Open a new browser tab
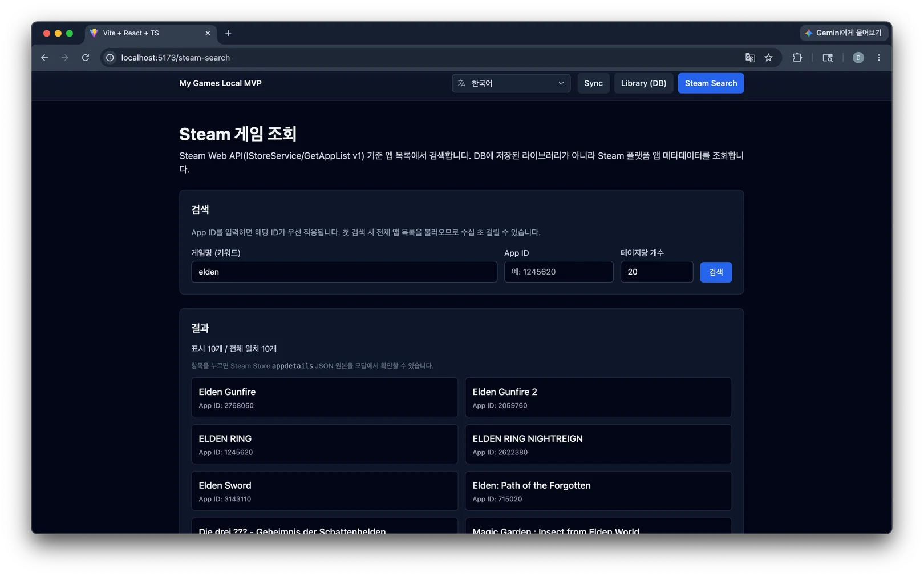Screen dimensions: 924x576 click(x=228, y=33)
